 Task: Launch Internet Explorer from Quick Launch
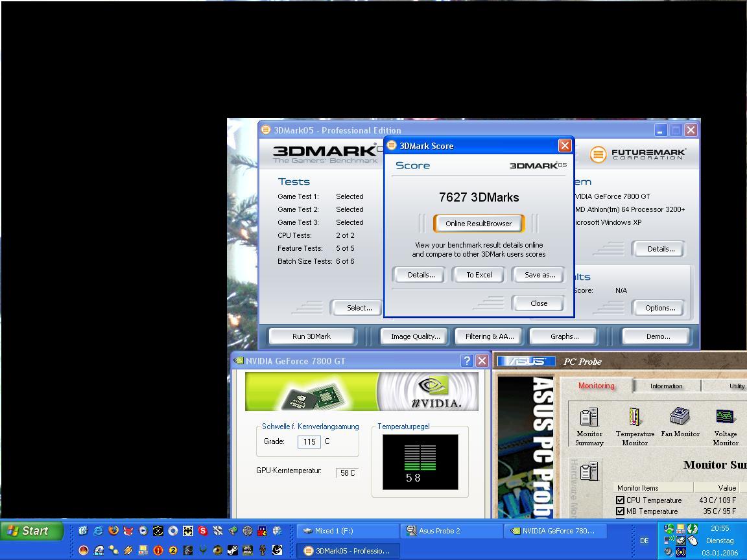(x=98, y=530)
